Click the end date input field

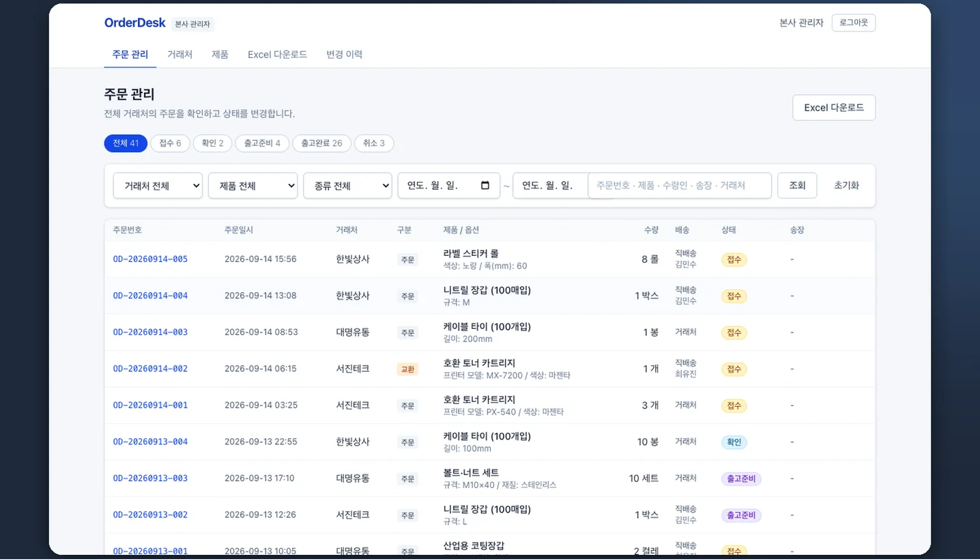551,186
